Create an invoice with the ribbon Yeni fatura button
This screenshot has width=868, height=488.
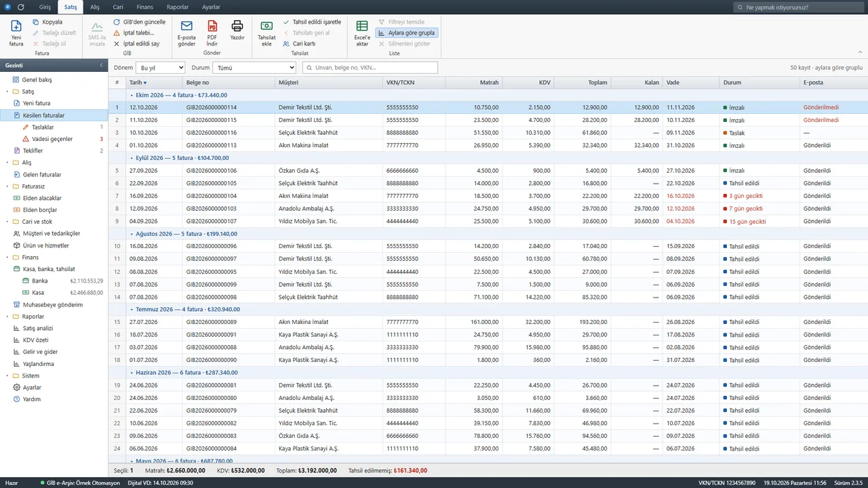tap(16, 33)
